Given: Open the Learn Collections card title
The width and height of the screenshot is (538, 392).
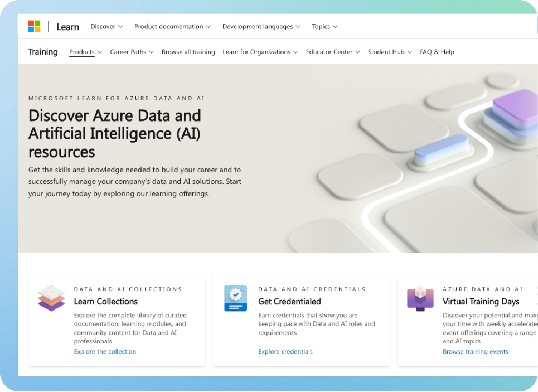Looking at the screenshot, I should (106, 301).
